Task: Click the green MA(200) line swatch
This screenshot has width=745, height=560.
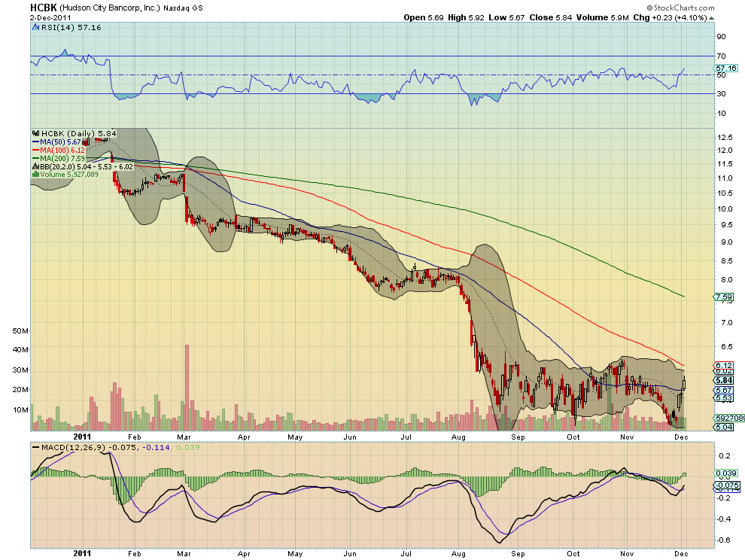Action: coord(36,158)
